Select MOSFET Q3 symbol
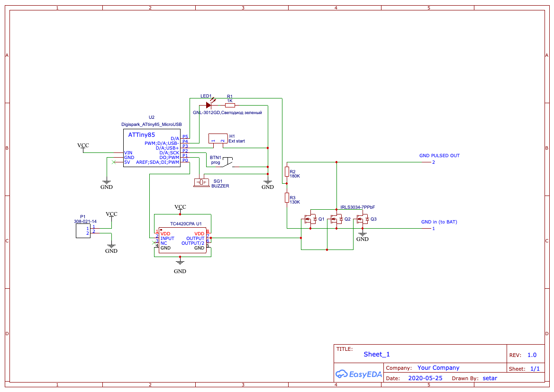 pyautogui.click(x=363, y=220)
